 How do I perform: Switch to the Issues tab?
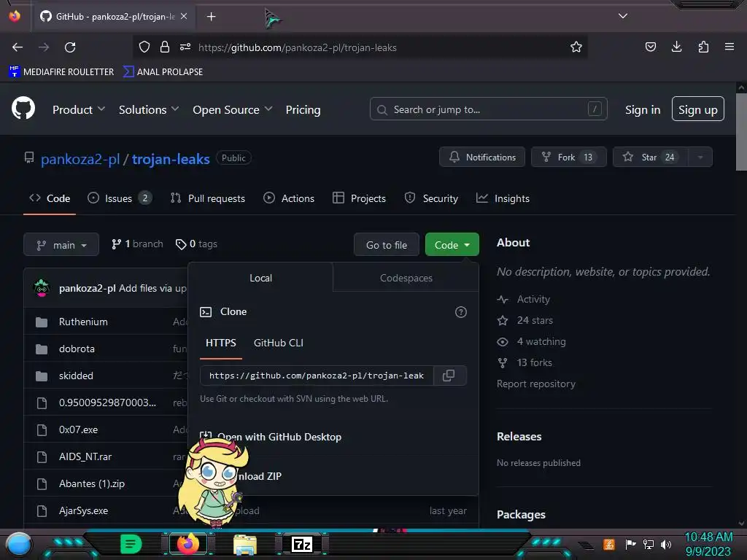pos(120,198)
